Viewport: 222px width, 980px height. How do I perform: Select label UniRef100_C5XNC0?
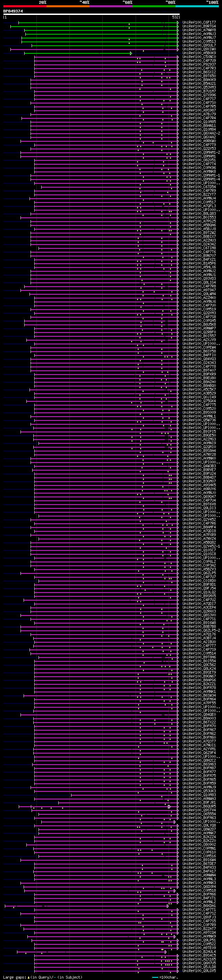(199, 57)
